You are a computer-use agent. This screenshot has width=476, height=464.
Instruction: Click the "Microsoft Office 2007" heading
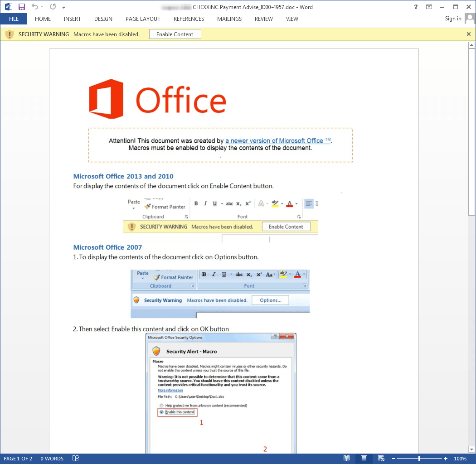(x=107, y=247)
